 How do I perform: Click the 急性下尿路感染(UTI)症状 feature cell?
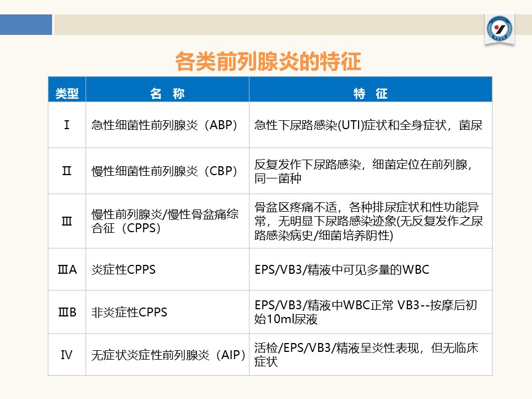(371, 125)
